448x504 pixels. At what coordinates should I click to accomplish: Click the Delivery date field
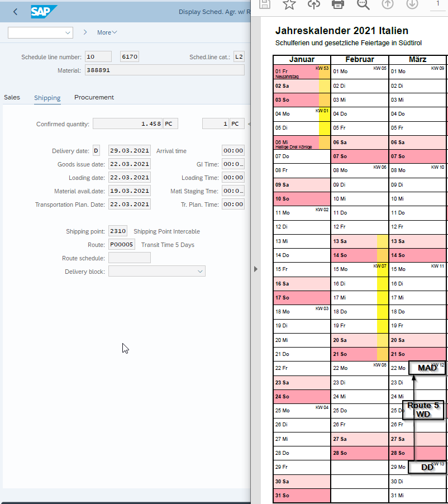click(129, 151)
